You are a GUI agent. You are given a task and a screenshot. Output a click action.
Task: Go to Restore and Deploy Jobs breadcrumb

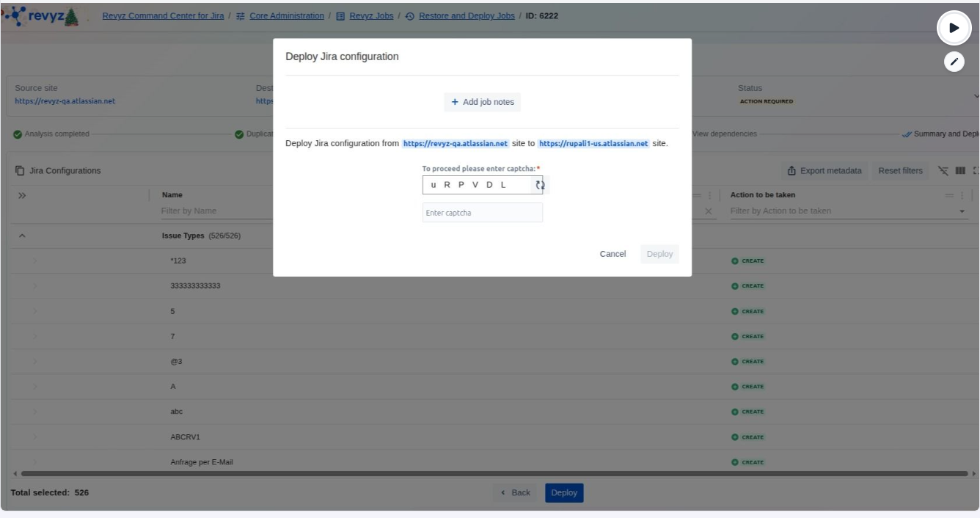pos(466,16)
